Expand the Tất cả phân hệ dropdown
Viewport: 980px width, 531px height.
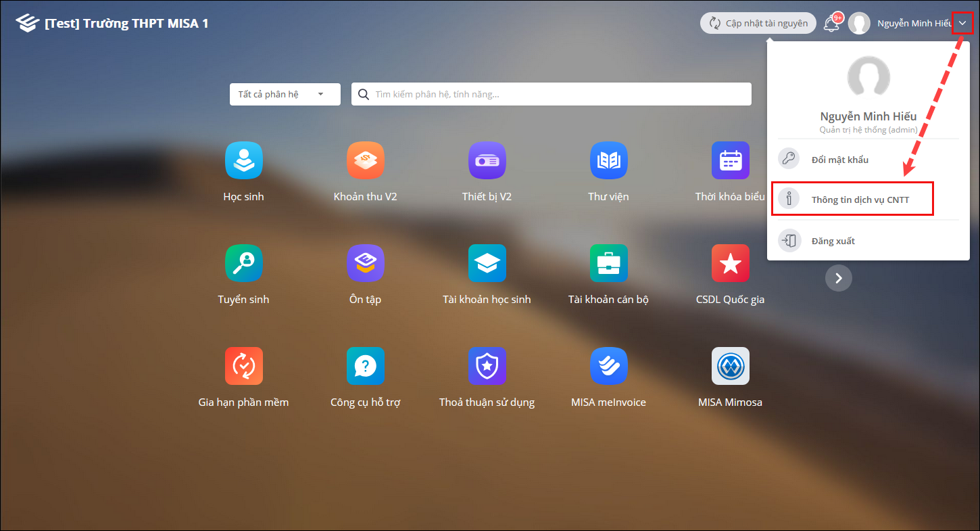[285, 95]
